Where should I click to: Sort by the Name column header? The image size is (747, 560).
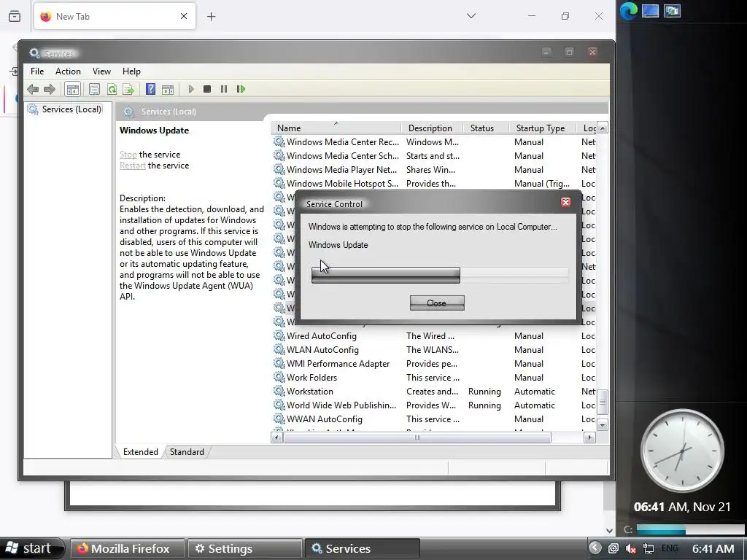point(336,128)
